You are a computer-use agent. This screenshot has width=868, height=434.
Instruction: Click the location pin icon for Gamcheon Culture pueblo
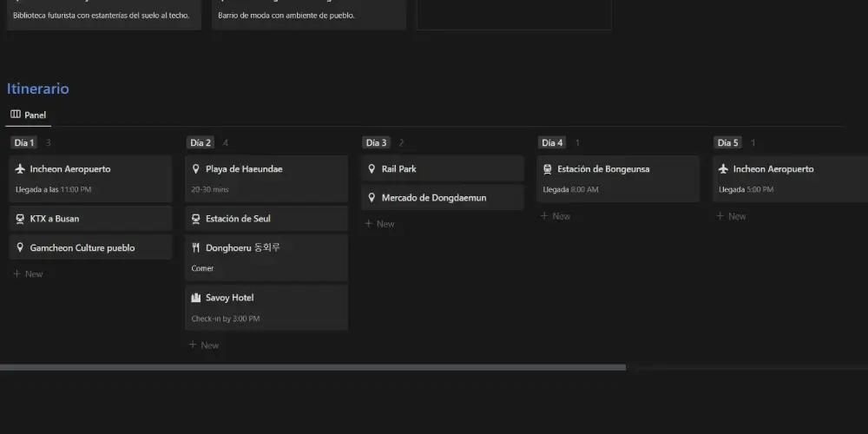click(20, 248)
